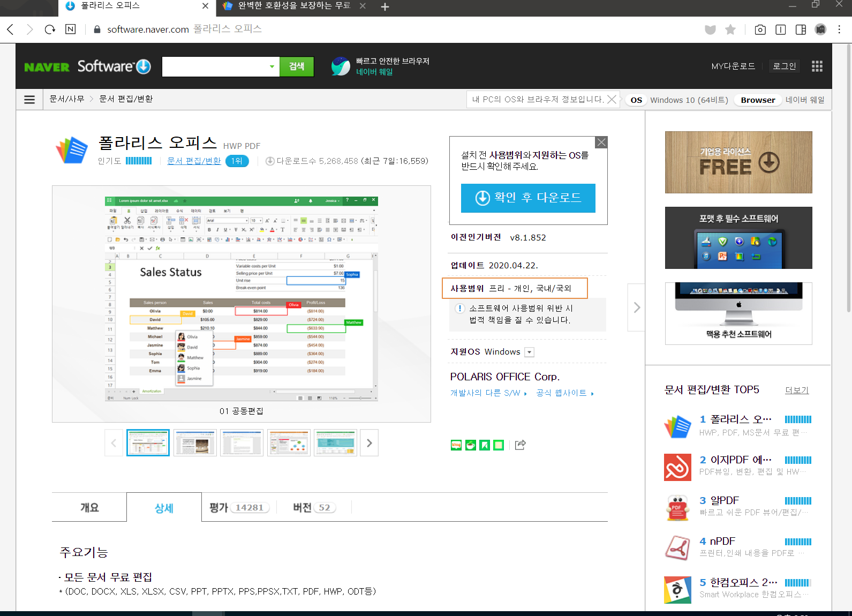Open a new browser tab
This screenshot has width=852, height=616.
pyautogui.click(x=384, y=7)
